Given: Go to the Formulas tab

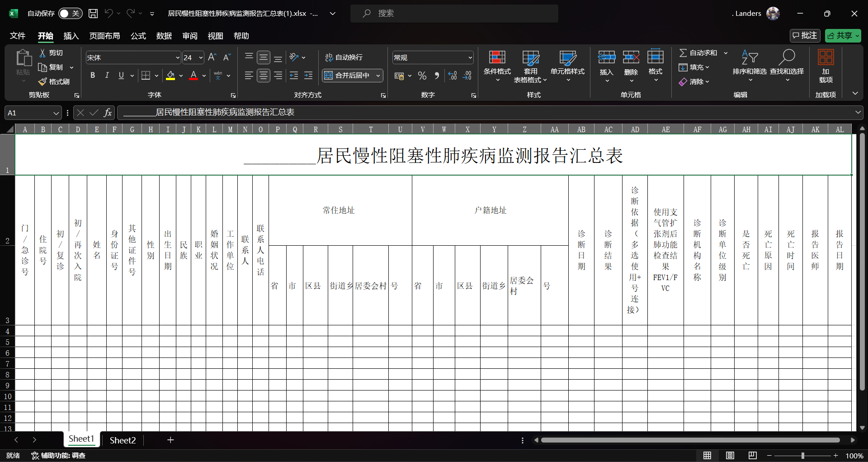Looking at the screenshot, I should [x=138, y=36].
